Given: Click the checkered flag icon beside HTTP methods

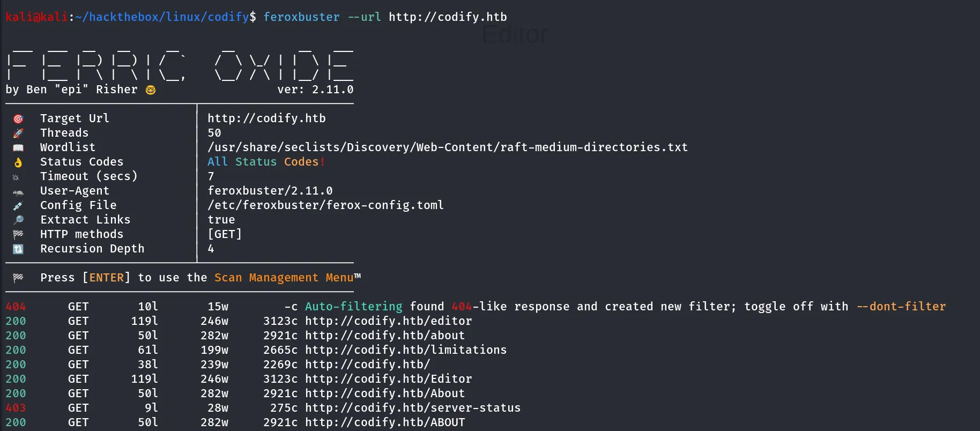Looking at the screenshot, I should 18,234.
